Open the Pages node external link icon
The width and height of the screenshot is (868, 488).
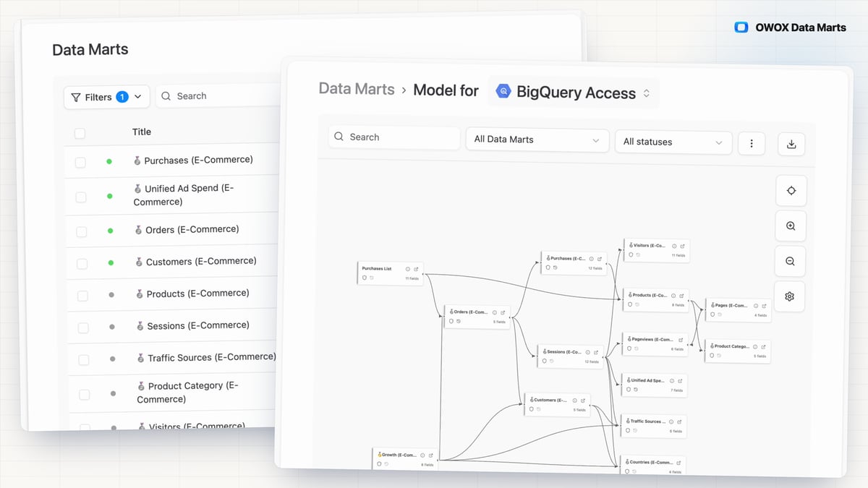[x=765, y=307]
